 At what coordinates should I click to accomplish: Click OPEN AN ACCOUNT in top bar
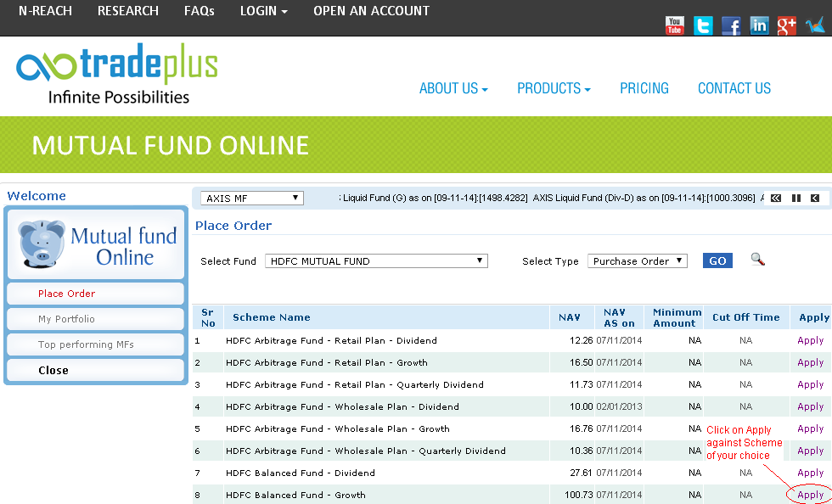click(372, 11)
